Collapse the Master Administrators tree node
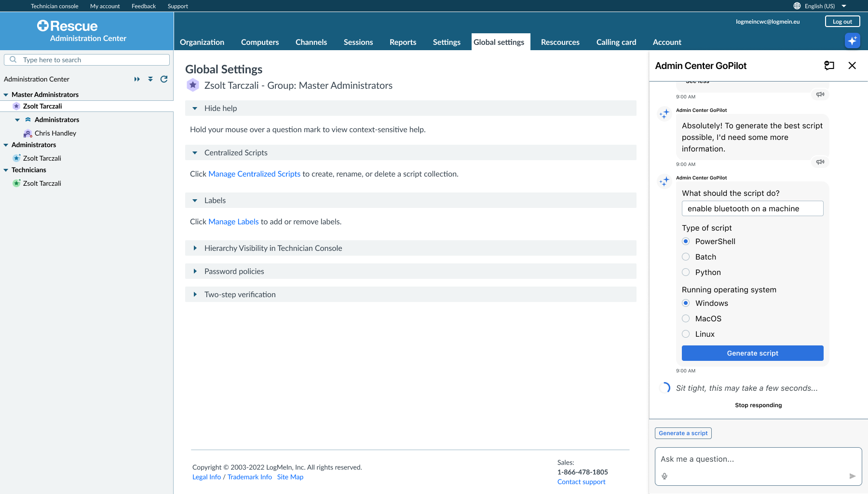868x494 pixels. point(6,95)
